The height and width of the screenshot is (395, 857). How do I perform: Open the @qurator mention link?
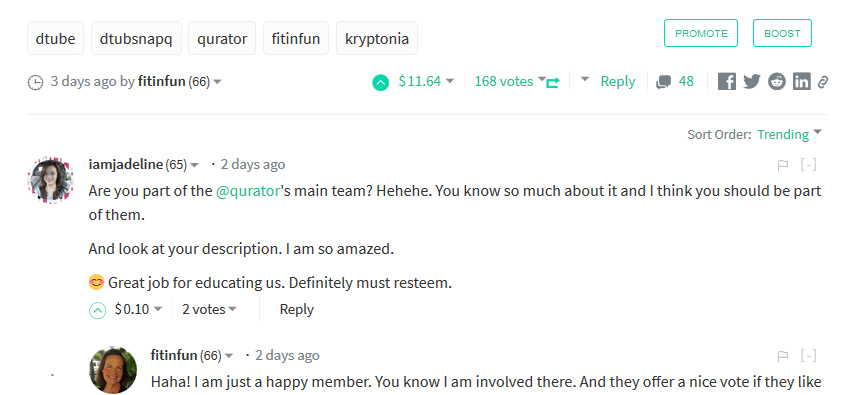click(x=248, y=192)
